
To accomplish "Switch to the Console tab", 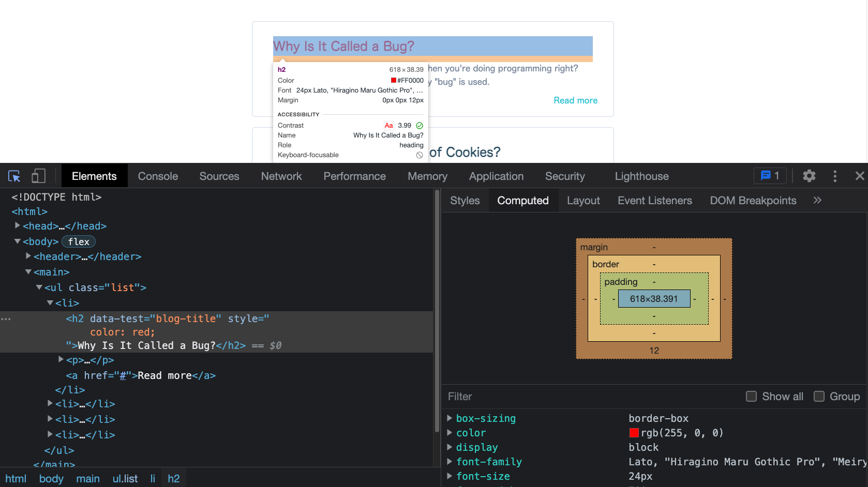I will click(158, 176).
